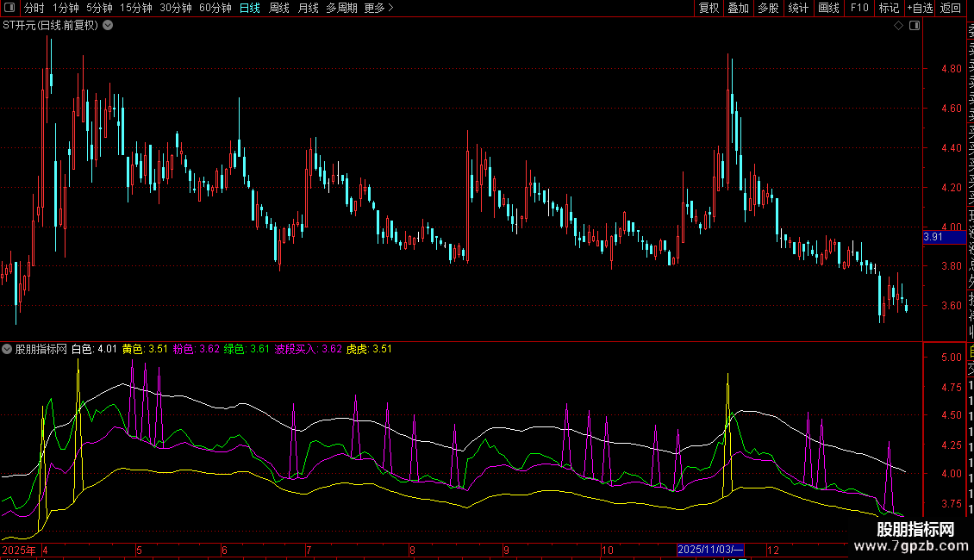Expand the 股朋指标网 indicator dropdown arrow

click(x=8, y=349)
